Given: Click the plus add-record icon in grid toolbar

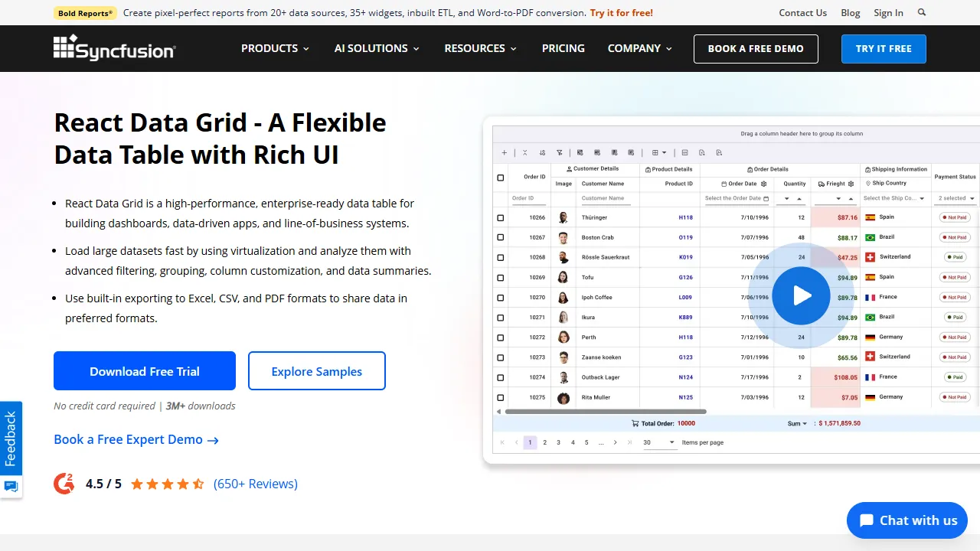Looking at the screenshot, I should pyautogui.click(x=504, y=152).
